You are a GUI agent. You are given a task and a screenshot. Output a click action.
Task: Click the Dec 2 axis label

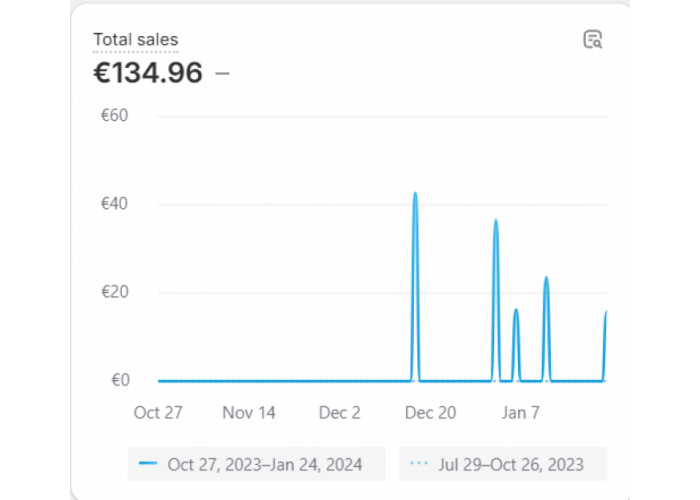pos(340,412)
